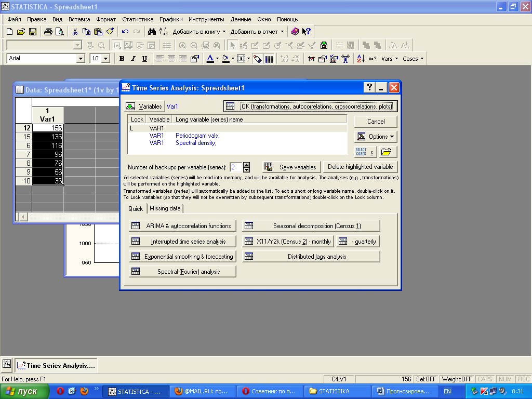Open font color dropdown arrow
The image size is (532, 399).
[x=217, y=59]
